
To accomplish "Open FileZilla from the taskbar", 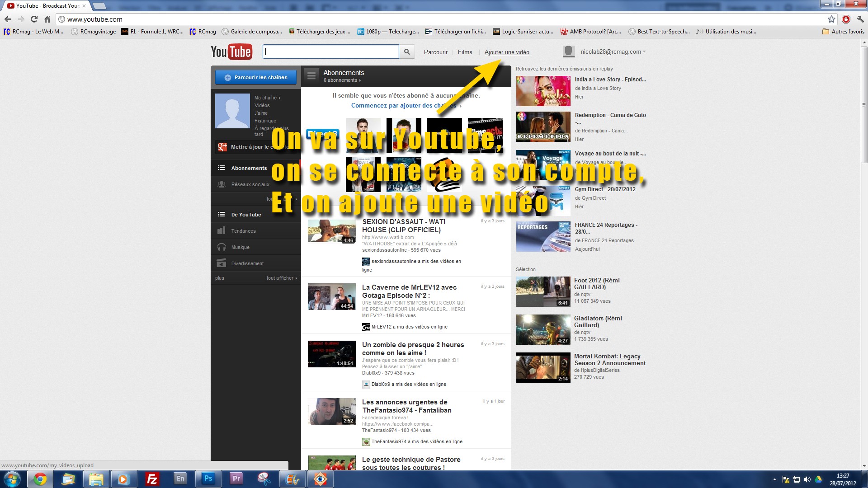I will (152, 479).
